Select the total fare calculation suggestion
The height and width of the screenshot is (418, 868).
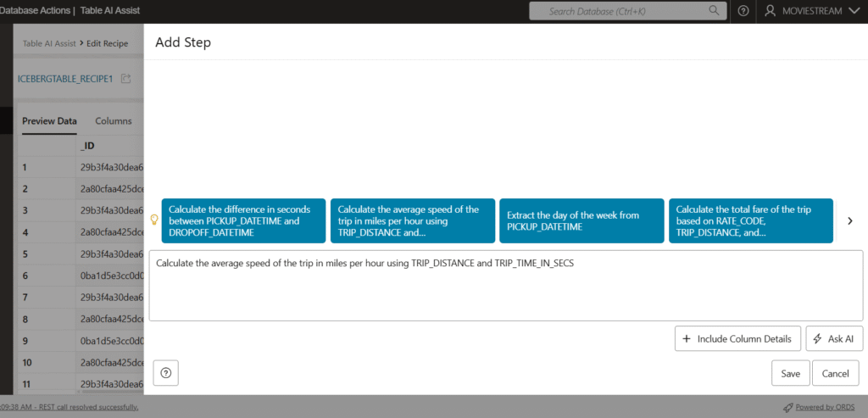pos(750,220)
